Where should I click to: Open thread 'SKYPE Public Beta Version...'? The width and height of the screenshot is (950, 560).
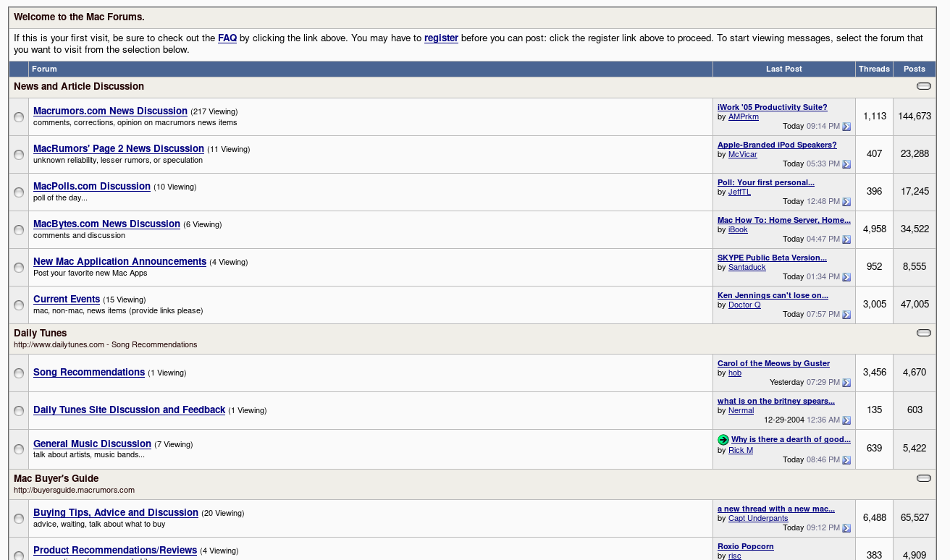click(772, 258)
